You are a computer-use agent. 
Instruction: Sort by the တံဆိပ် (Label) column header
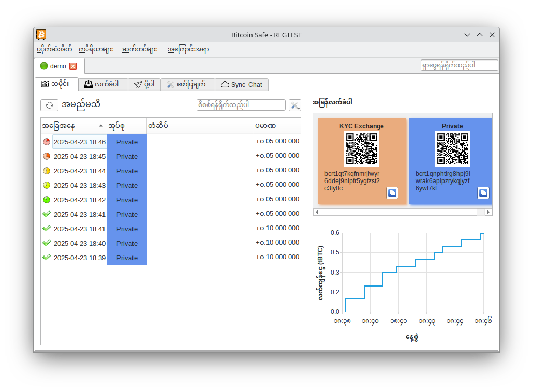pyautogui.click(x=200, y=126)
